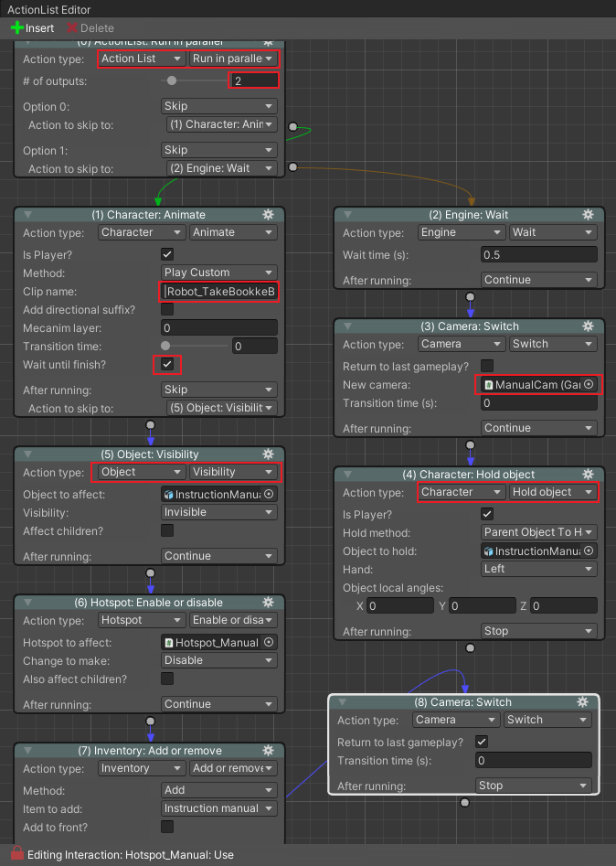
Task: Select the (7) Inventory: Add or remove title bar
Action: click(149, 751)
